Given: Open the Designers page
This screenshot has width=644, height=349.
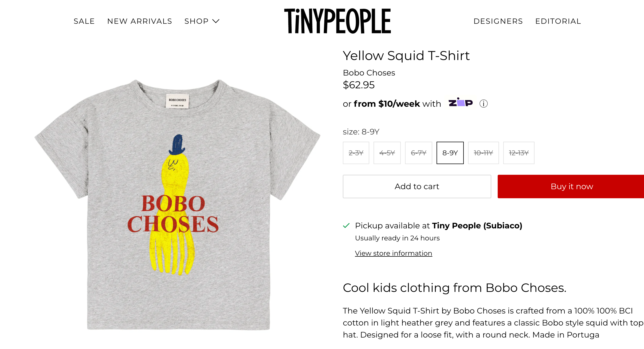Looking at the screenshot, I should click(498, 21).
